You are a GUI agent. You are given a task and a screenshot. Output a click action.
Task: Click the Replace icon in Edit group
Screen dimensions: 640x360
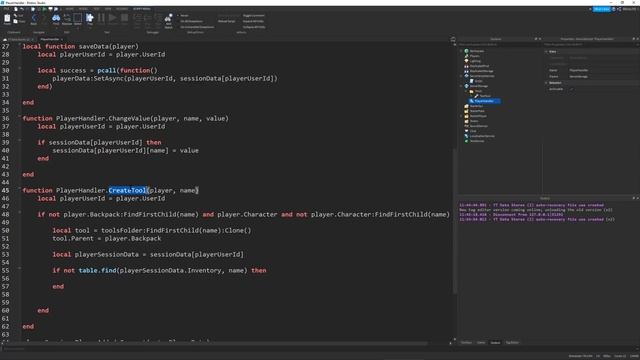click(x=67, y=19)
